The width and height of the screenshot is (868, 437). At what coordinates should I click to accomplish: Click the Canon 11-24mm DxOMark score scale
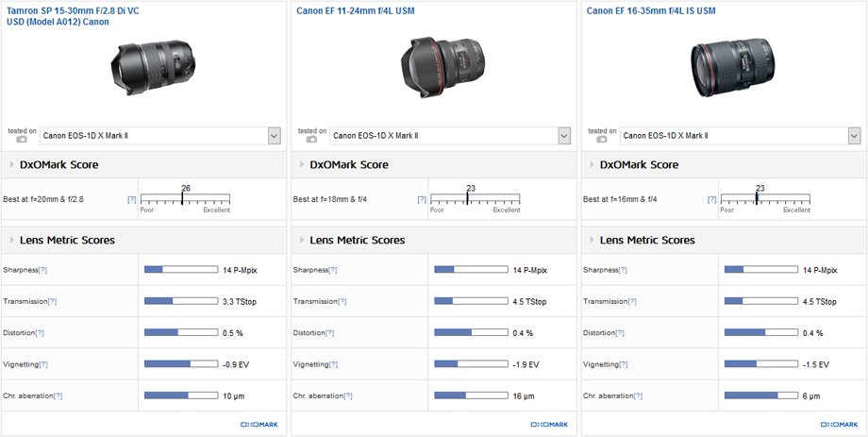point(475,199)
